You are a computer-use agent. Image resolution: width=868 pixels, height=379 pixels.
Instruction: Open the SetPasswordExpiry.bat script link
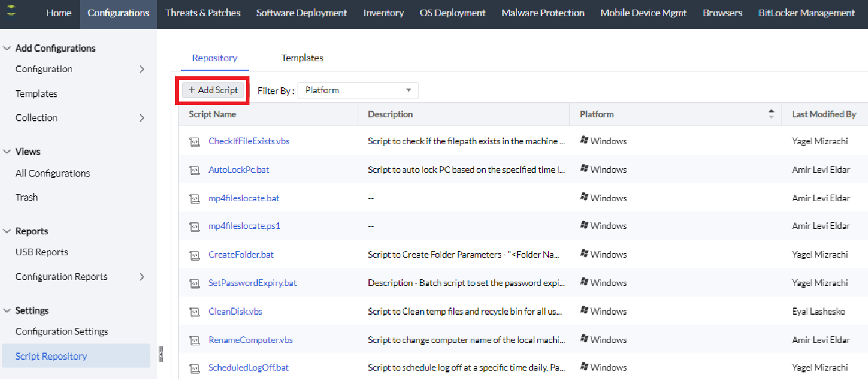pos(252,283)
